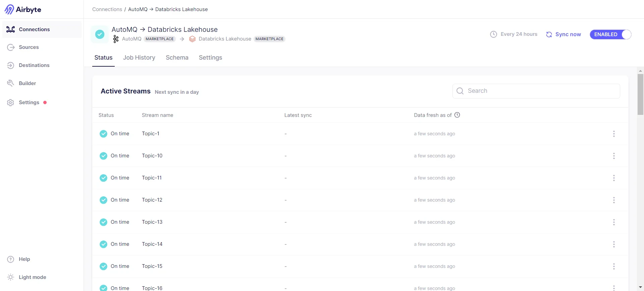Click the Databricks Lakehouse connector icon
This screenshot has height=291, width=644.
tap(192, 39)
